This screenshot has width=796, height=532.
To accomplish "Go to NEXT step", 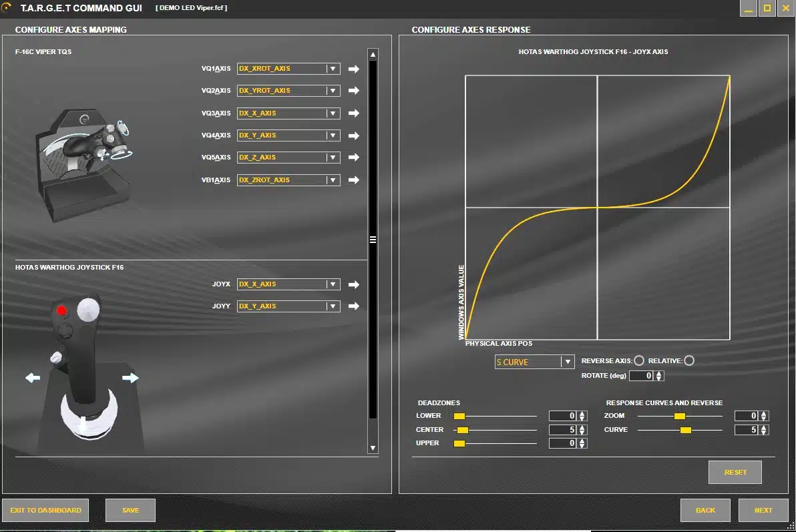I will (763, 510).
